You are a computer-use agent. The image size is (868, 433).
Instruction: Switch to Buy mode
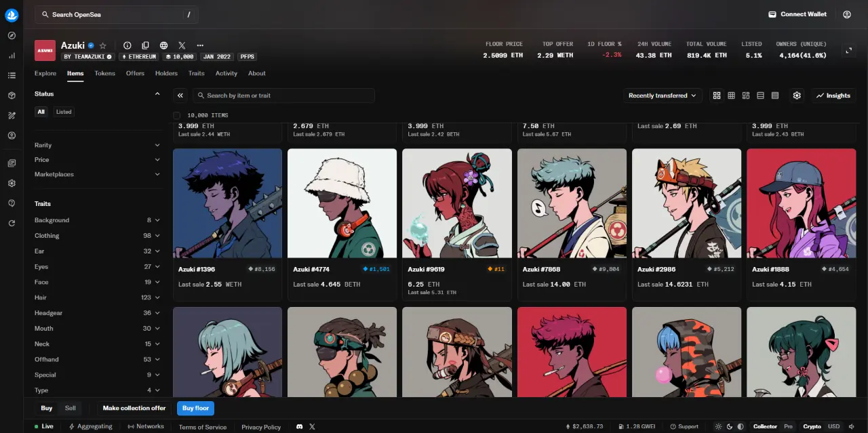[x=47, y=408]
